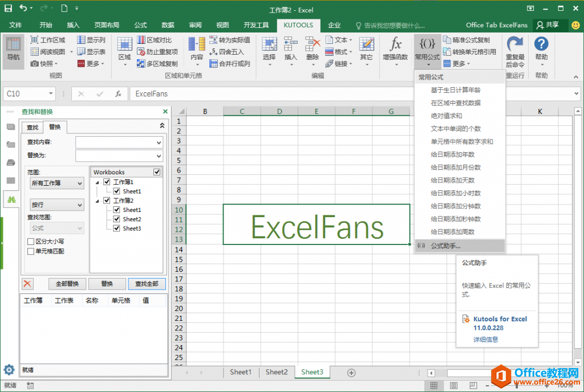Uncheck Sheet1 under 工作簿2

(116, 210)
